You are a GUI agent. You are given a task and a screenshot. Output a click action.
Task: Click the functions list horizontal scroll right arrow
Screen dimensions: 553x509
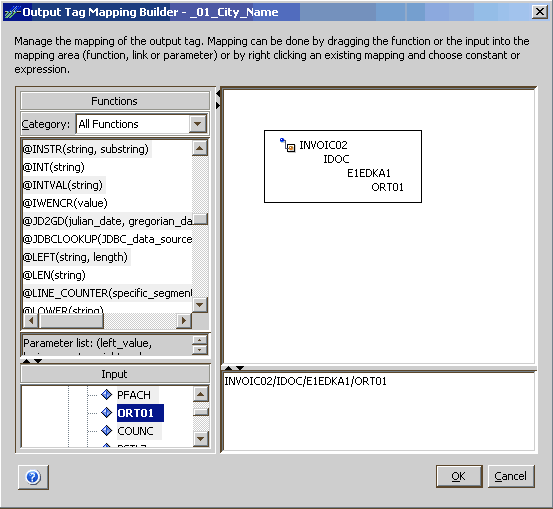click(x=183, y=320)
